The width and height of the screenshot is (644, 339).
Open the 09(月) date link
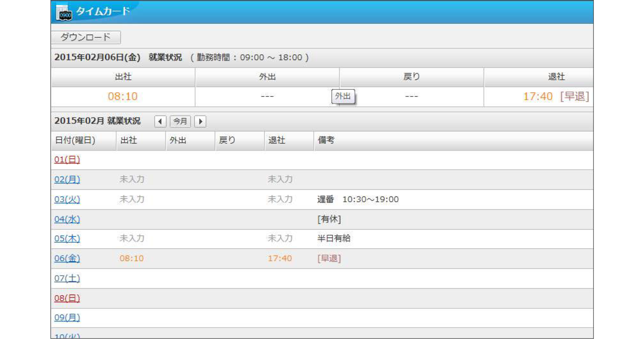click(67, 318)
